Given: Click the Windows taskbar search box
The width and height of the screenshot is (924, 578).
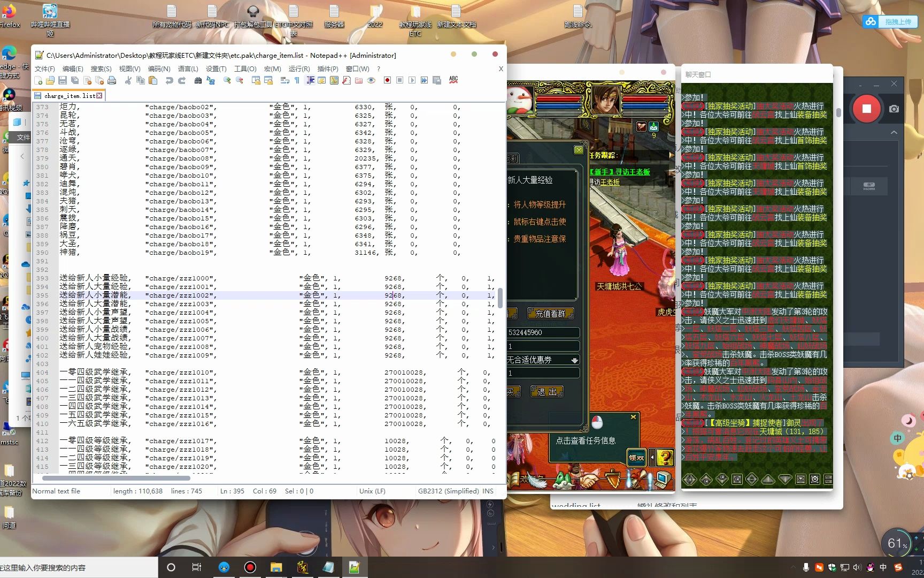Looking at the screenshot, I should point(79,567).
